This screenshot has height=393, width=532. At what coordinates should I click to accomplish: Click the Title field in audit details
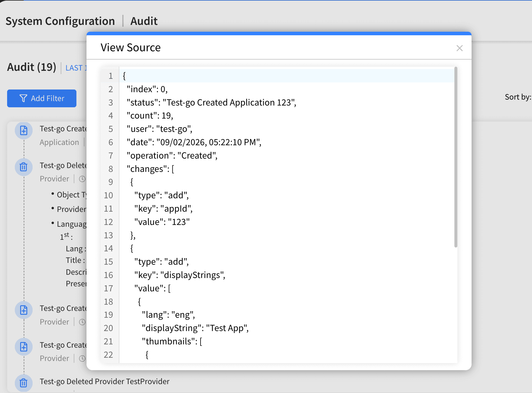click(75, 260)
